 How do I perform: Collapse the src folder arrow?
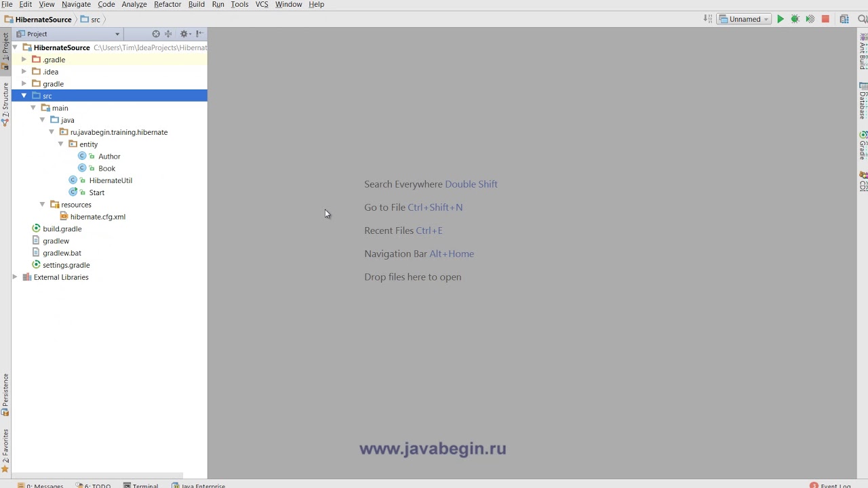tap(24, 96)
